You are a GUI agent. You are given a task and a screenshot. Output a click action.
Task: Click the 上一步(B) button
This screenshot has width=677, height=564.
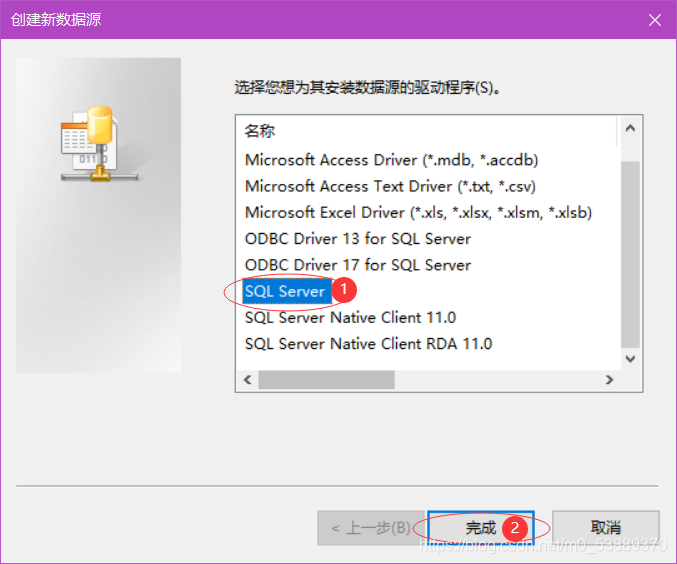(x=371, y=528)
